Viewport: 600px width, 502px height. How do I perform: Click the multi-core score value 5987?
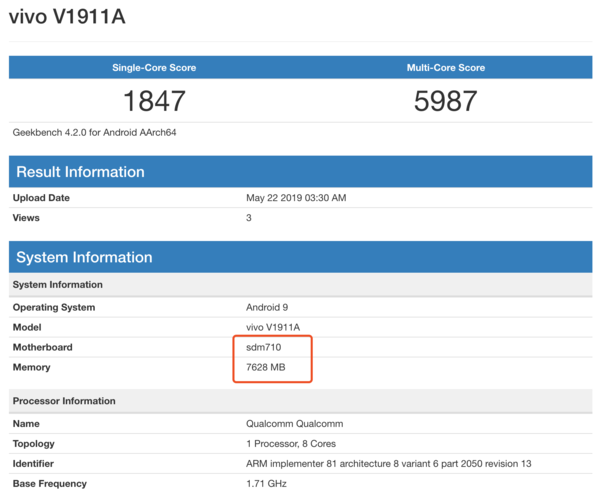446,101
